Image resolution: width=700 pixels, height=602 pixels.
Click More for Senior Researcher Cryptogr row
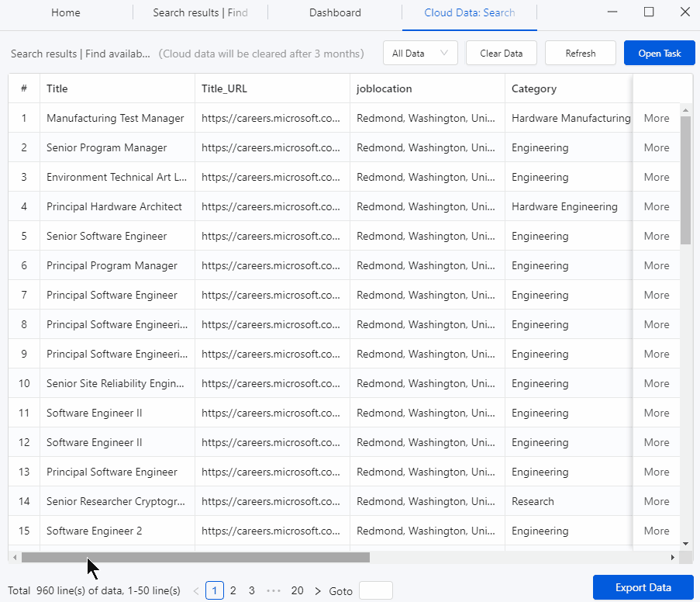click(x=657, y=501)
